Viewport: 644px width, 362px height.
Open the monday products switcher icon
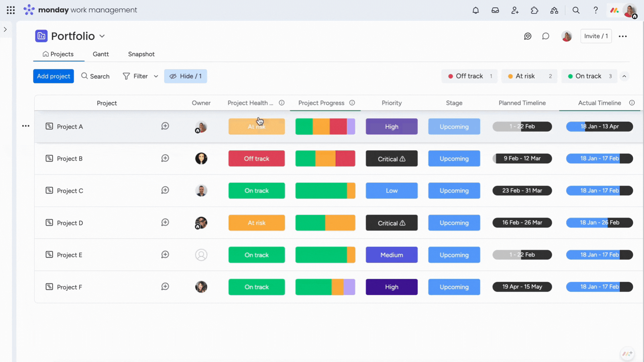click(614, 10)
